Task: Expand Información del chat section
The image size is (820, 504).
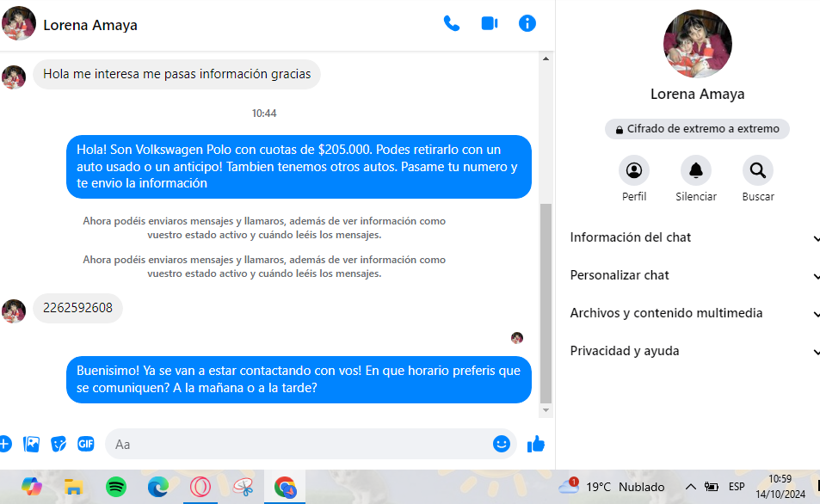Action: pyautogui.click(x=693, y=237)
